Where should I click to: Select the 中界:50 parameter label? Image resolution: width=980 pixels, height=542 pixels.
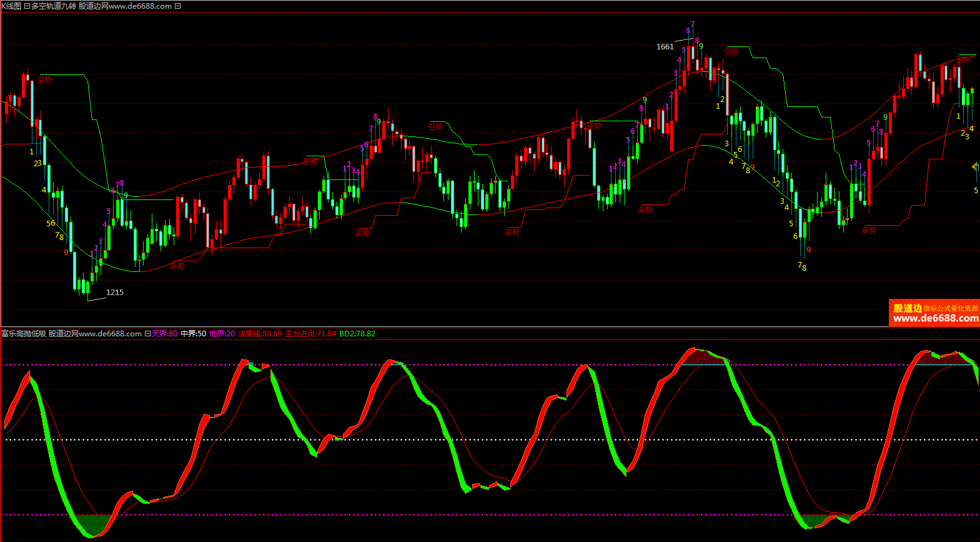point(194,334)
